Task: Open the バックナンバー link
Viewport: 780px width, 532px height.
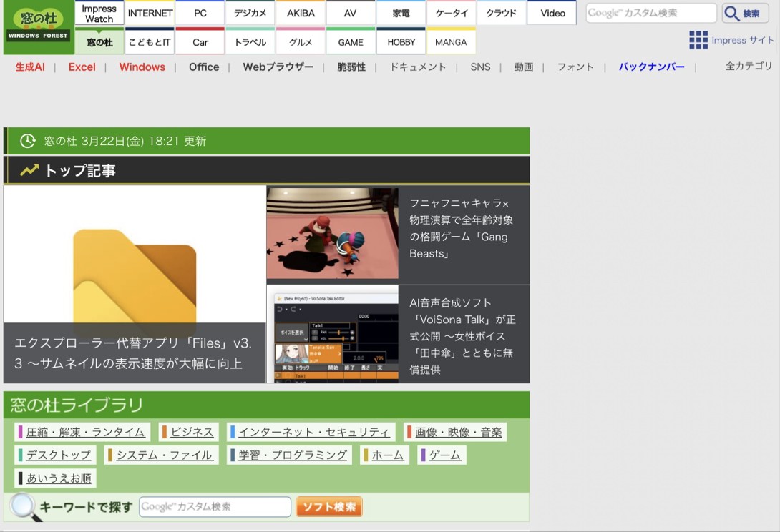Action: [x=652, y=66]
